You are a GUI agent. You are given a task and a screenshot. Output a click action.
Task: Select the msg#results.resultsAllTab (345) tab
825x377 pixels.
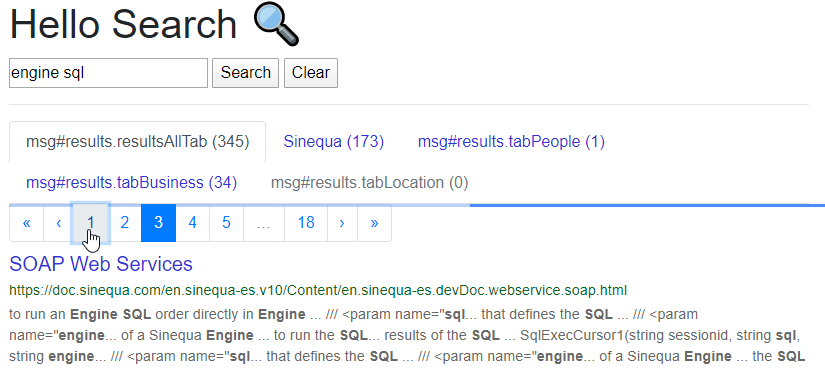pos(137,142)
